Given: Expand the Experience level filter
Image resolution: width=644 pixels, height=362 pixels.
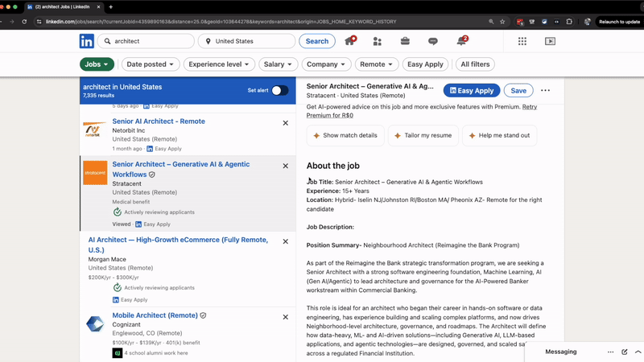Looking at the screenshot, I should (x=219, y=64).
